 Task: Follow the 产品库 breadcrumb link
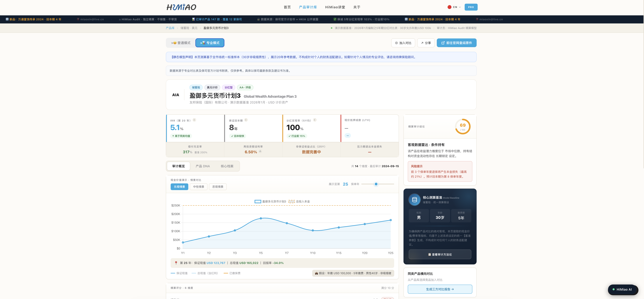click(170, 28)
